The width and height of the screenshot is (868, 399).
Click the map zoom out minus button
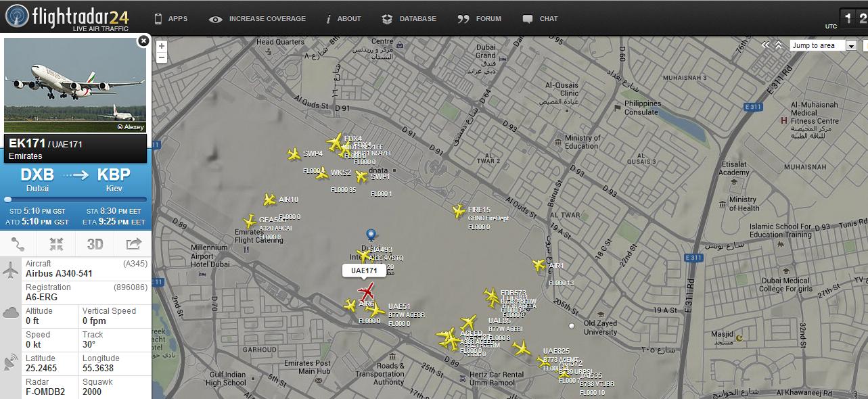161,58
